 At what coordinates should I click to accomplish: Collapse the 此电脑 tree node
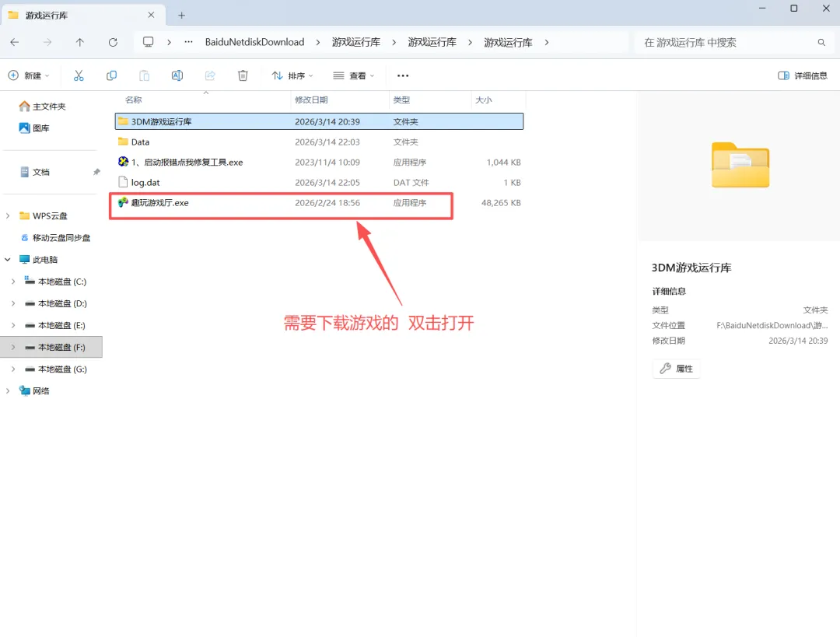click(8, 260)
